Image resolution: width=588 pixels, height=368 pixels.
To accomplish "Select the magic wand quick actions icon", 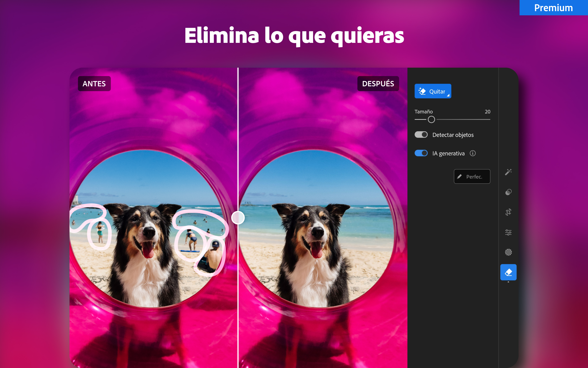I will click(x=508, y=172).
